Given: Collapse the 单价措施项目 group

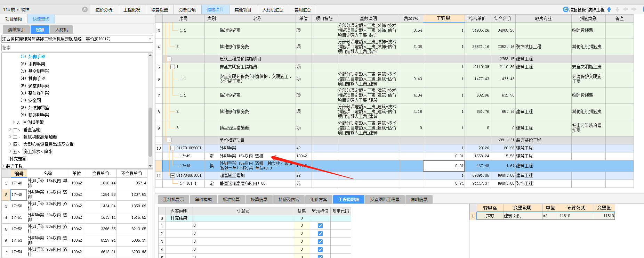Looking at the screenshot, I should 169,140.
